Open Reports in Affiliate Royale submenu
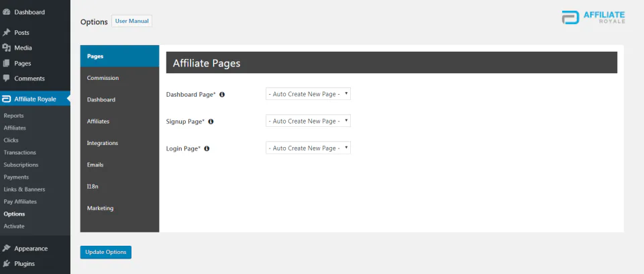The height and width of the screenshot is (274, 644). [x=13, y=116]
